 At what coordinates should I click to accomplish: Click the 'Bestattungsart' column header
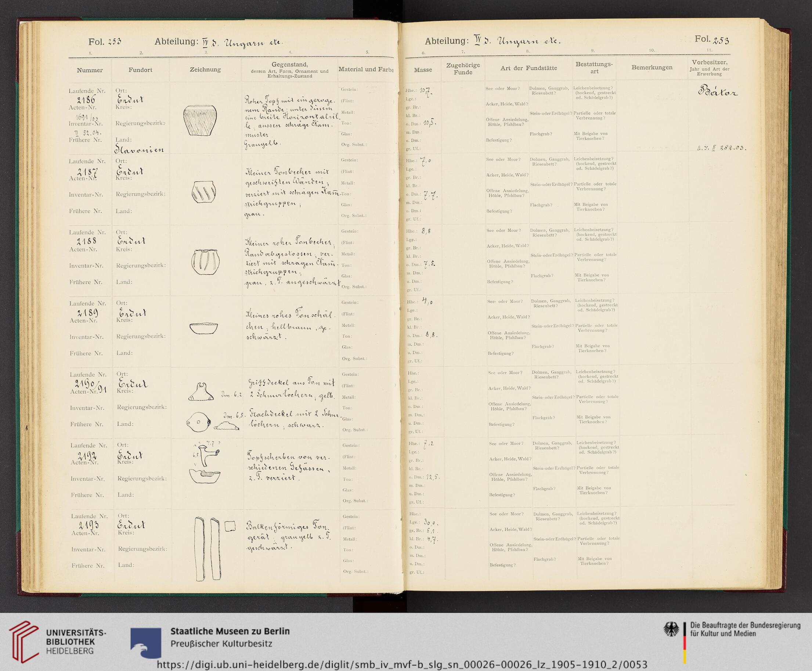[x=594, y=68]
